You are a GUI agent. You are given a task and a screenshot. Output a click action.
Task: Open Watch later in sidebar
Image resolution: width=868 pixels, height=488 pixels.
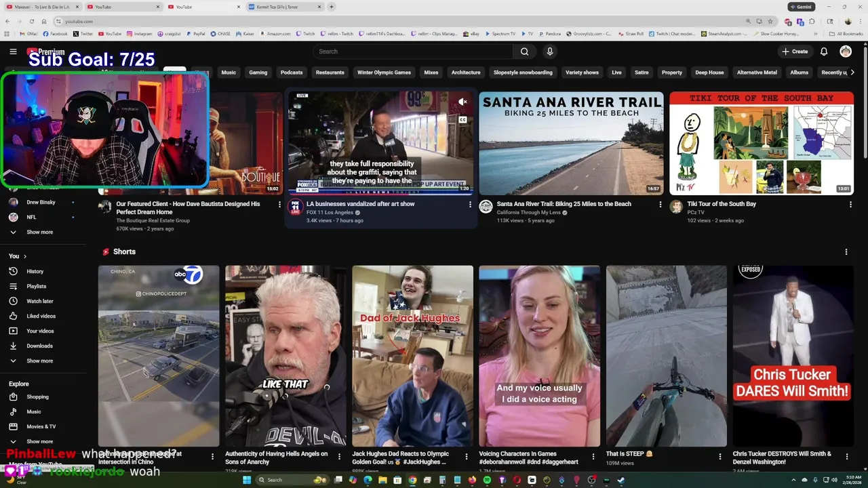click(39, 301)
